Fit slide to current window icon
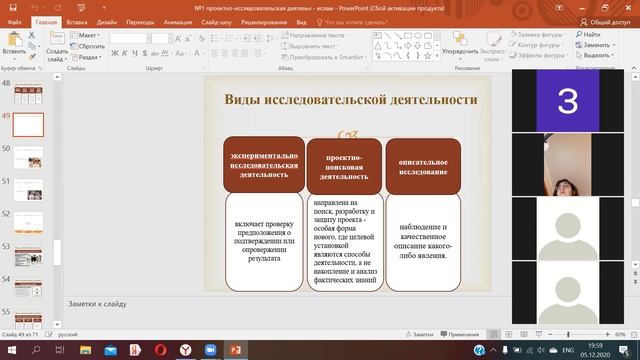Viewport: 640px width, 360px height. pyautogui.click(x=634, y=334)
